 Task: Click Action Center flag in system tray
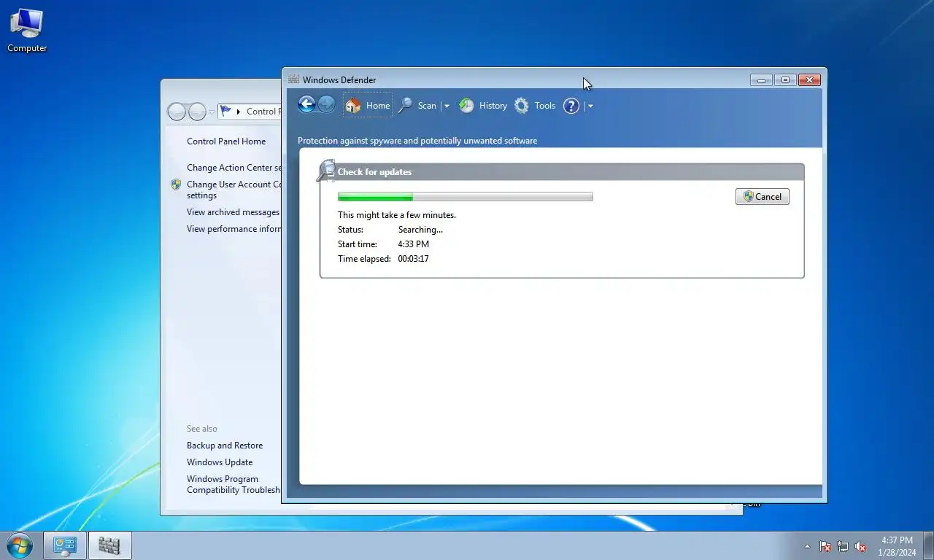tap(826, 546)
